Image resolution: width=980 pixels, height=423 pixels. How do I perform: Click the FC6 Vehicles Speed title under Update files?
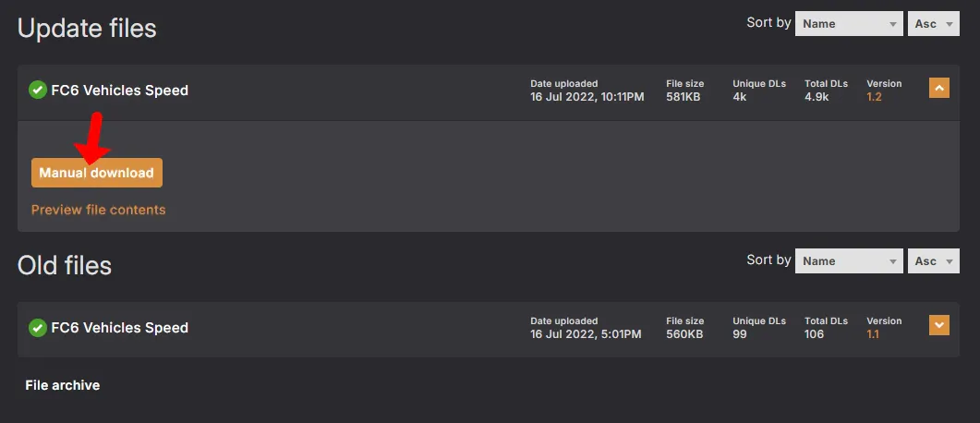[x=120, y=91]
